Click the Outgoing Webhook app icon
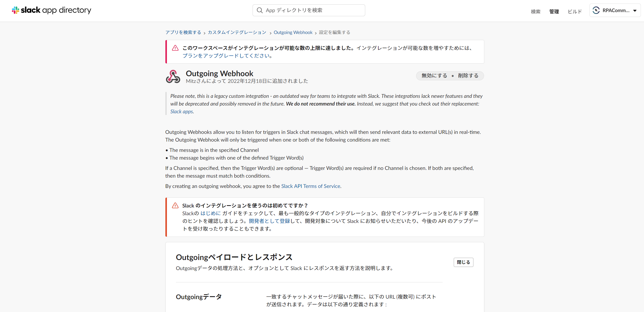 [173, 76]
